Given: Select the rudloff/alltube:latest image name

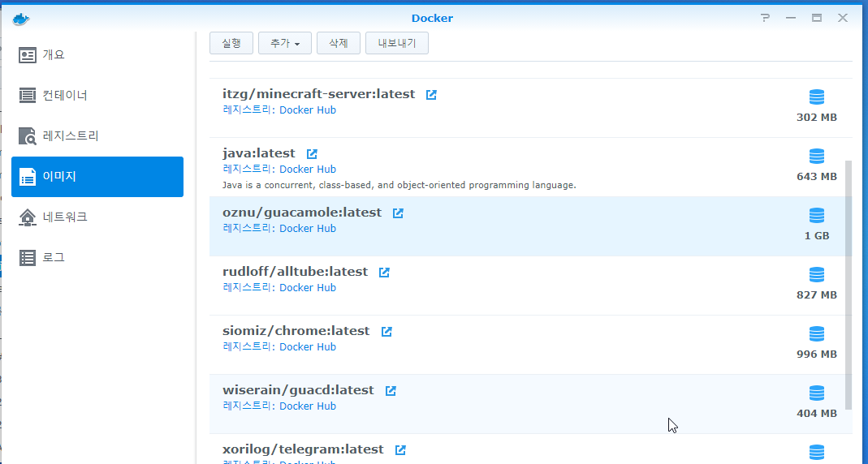Looking at the screenshot, I should [x=295, y=272].
